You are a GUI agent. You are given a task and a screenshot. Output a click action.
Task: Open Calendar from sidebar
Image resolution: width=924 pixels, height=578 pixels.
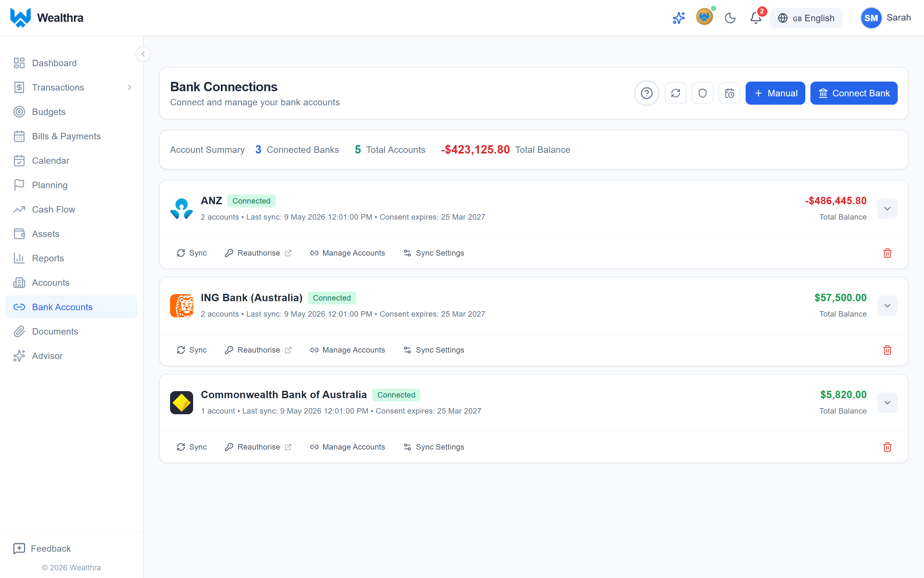point(72,161)
